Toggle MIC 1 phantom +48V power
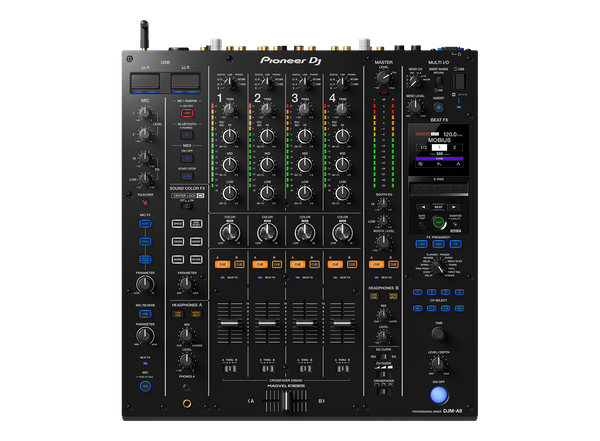Image resolution: width=600 pixels, height=441 pixels. tap(187, 113)
